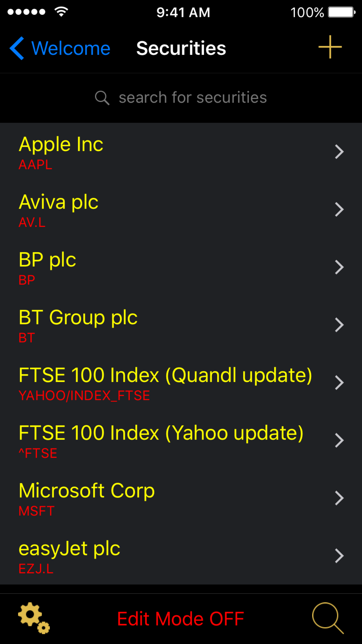The height and width of the screenshot is (644, 362).
Task: Tap the EZJ.L ticker symbol
Action: point(36,569)
